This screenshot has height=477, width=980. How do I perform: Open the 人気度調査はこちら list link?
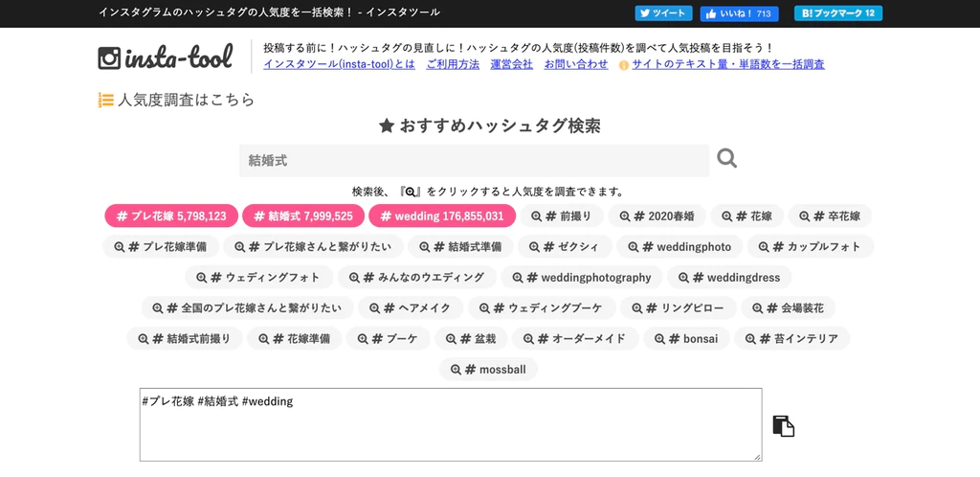coord(176,100)
